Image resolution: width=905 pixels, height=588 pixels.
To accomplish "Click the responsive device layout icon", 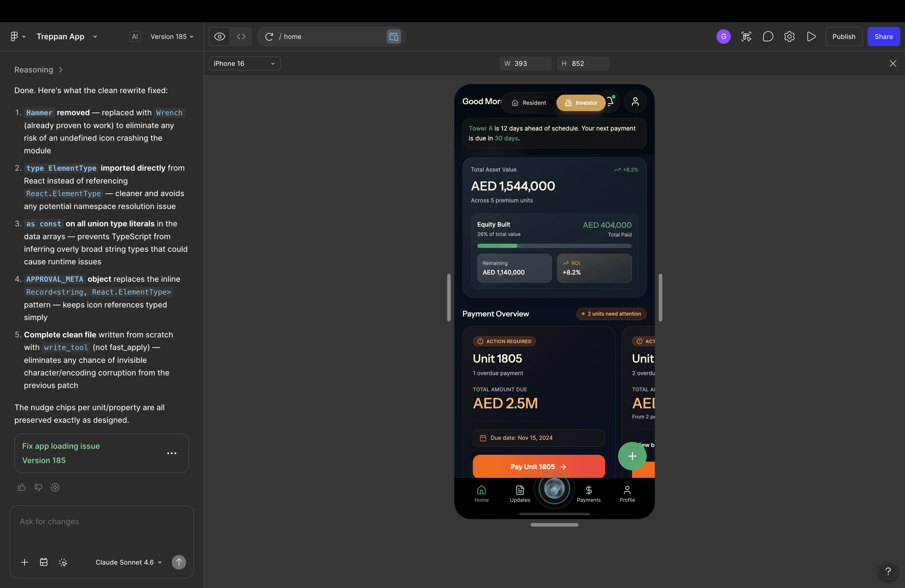I will pyautogui.click(x=394, y=37).
